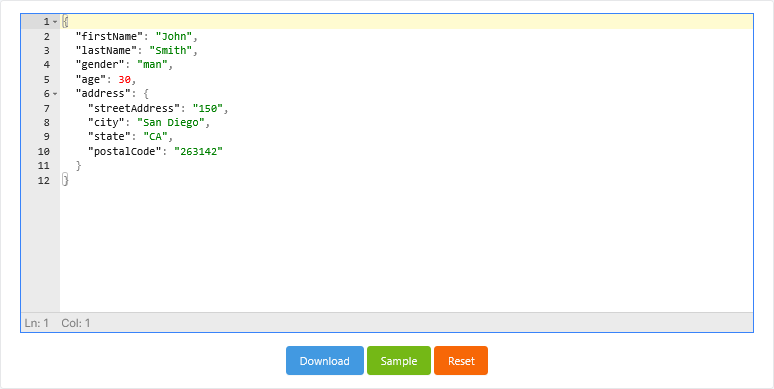Screen dimensions: 774x389
Task: Click the Download button
Action: coord(325,360)
